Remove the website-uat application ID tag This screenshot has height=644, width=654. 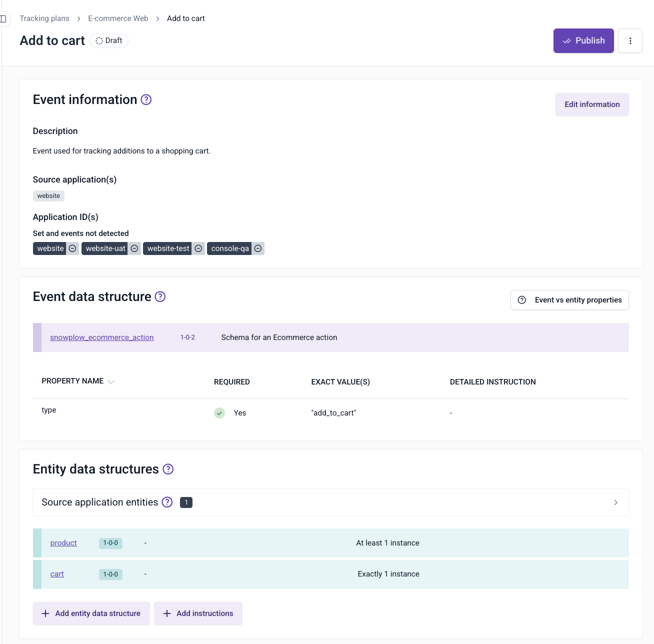134,248
